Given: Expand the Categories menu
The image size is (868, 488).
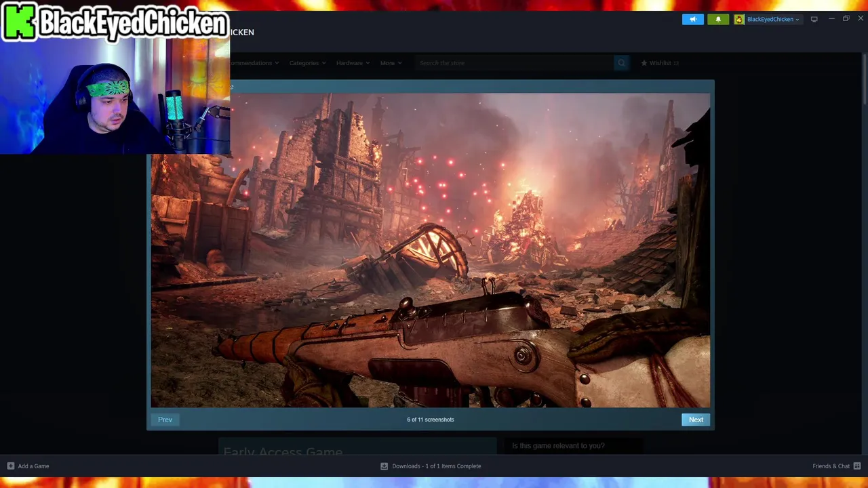Looking at the screenshot, I should click(x=307, y=63).
